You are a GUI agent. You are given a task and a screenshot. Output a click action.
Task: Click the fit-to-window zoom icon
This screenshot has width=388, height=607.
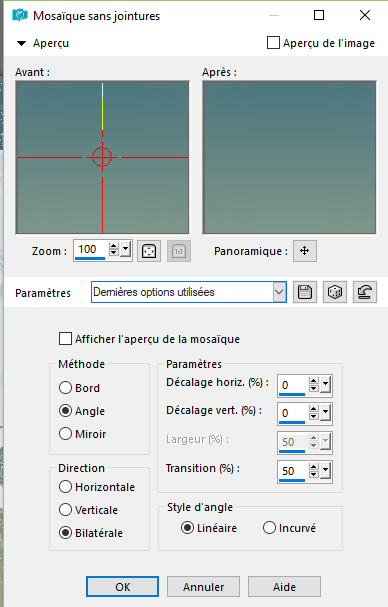(x=149, y=251)
